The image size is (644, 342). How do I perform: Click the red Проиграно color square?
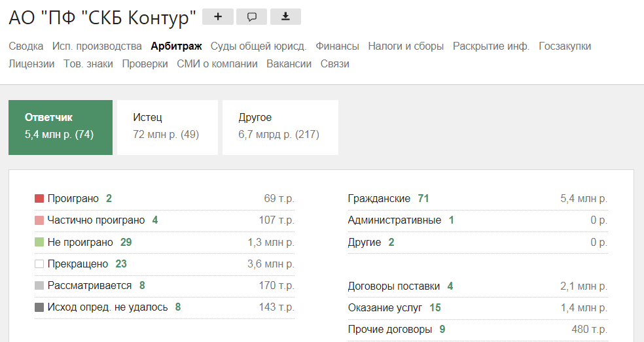pos(39,198)
